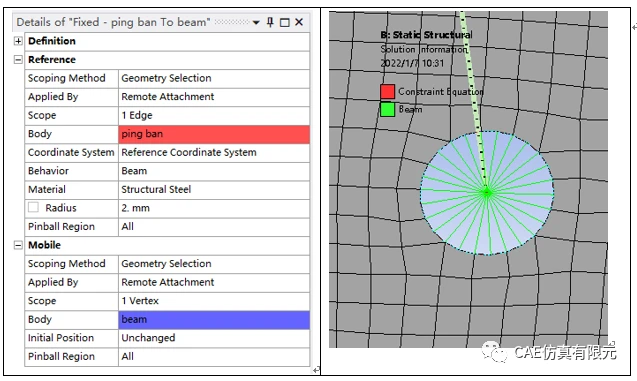Click Mobile Applied By Remote Attachment value

pos(214,282)
